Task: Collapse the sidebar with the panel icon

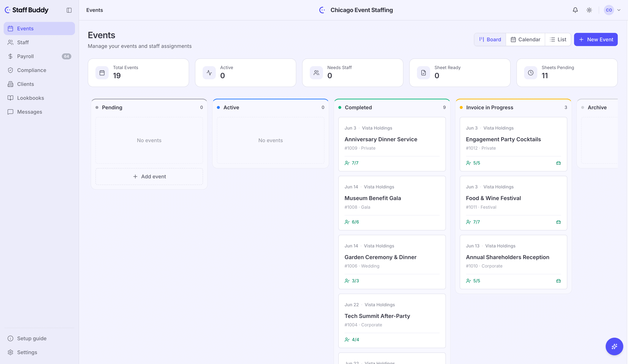Action: coord(69,10)
